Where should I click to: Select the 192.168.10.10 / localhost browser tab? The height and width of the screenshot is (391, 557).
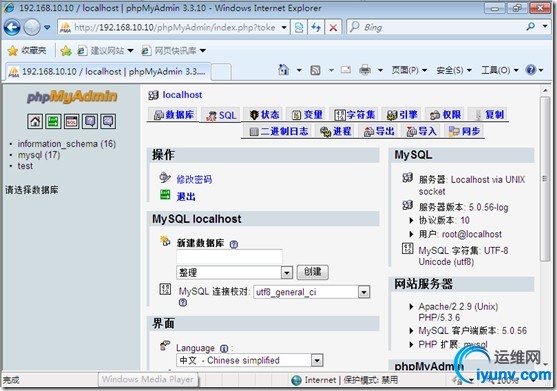click(108, 71)
